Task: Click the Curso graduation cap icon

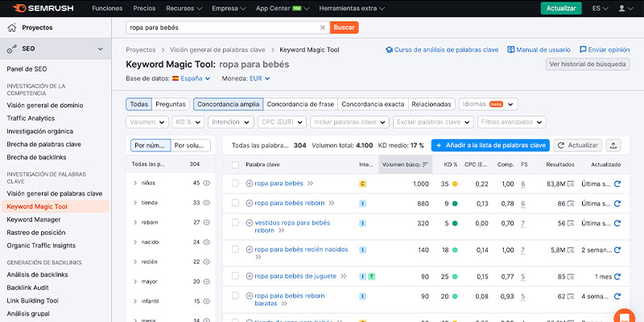Action: coord(389,50)
